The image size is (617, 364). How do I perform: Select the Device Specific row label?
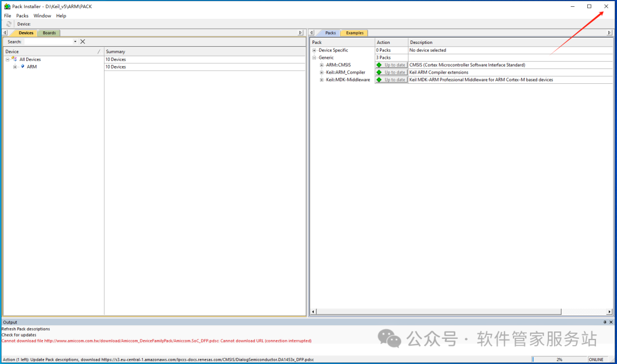(333, 50)
